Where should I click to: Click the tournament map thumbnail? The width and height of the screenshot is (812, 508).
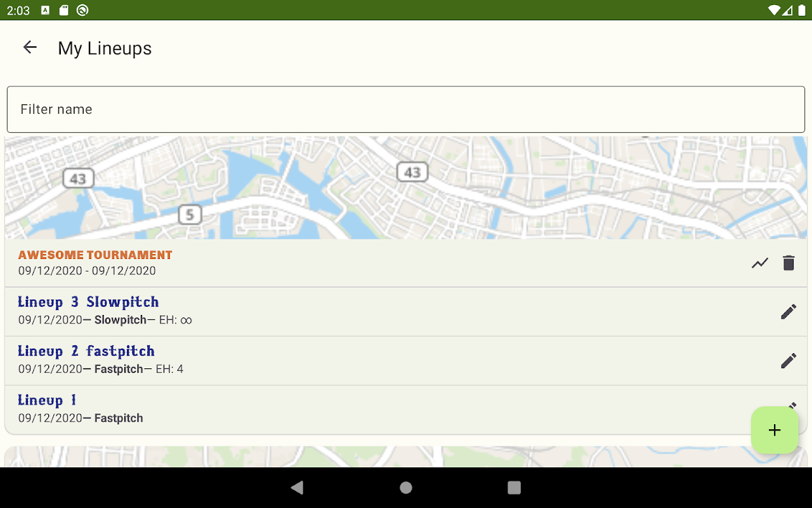tap(406, 188)
